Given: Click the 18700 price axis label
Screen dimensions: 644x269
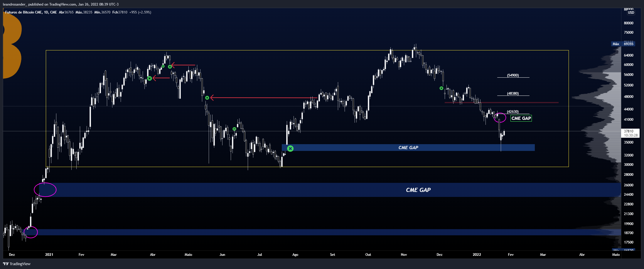Looking at the screenshot, I should tap(628, 233).
